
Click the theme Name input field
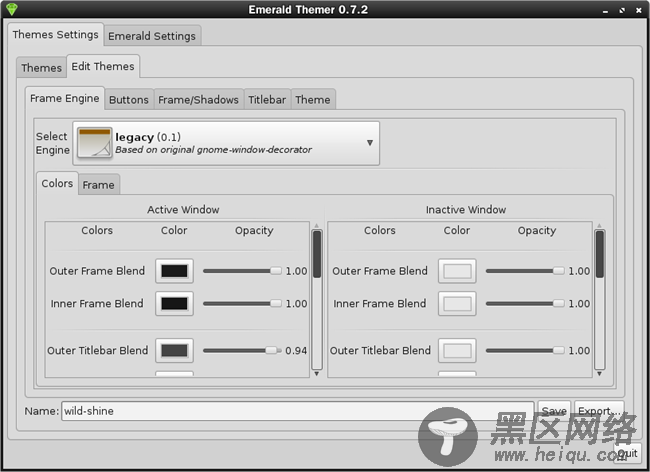(298, 411)
